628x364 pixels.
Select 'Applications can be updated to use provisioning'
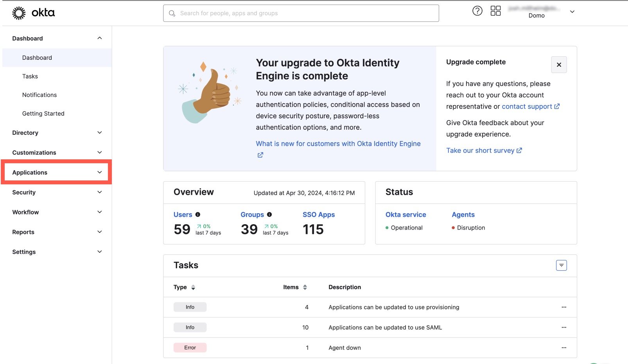point(394,307)
